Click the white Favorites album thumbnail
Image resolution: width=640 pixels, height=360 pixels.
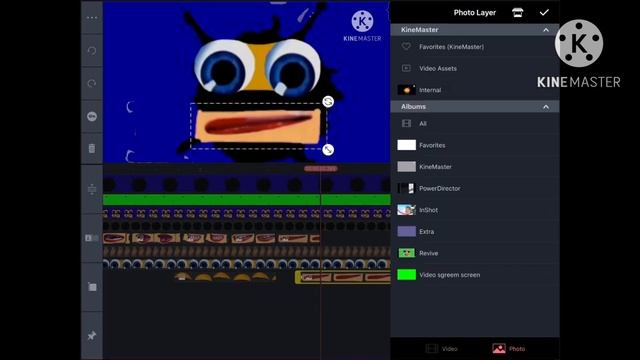click(407, 145)
